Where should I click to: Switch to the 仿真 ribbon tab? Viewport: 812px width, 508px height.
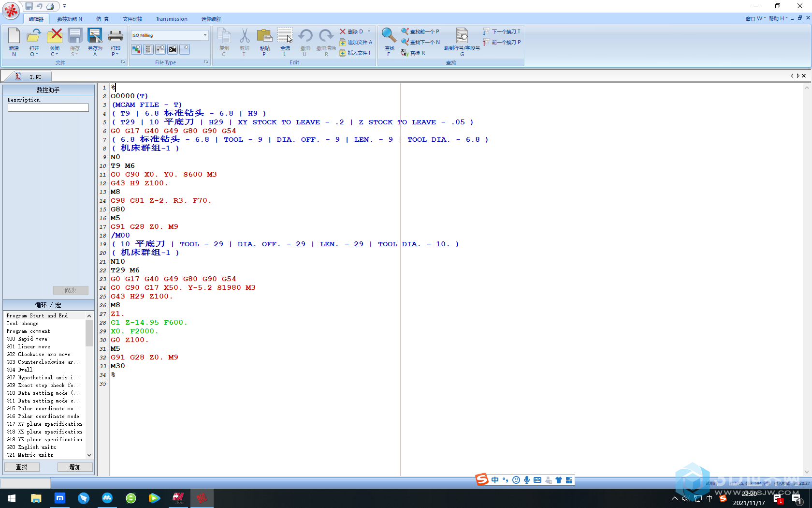click(x=102, y=19)
